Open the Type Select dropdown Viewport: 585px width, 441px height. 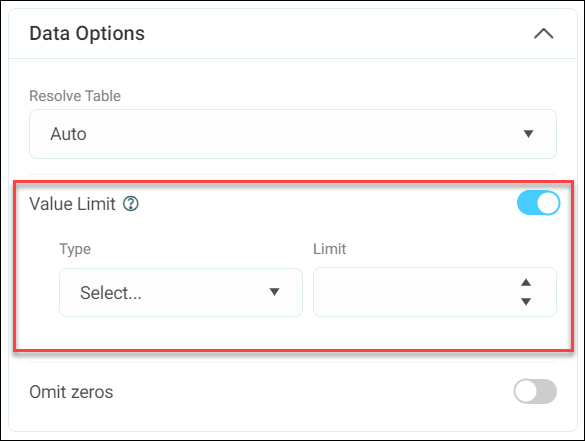point(181,292)
